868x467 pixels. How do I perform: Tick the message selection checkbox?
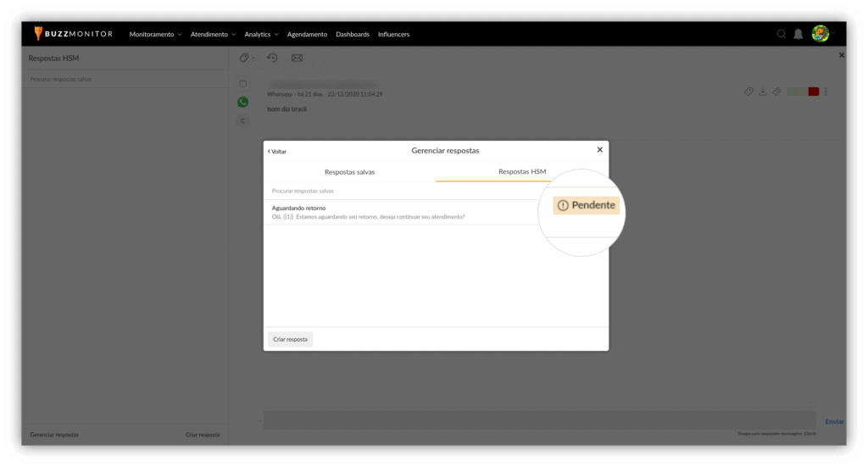point(243,83)
